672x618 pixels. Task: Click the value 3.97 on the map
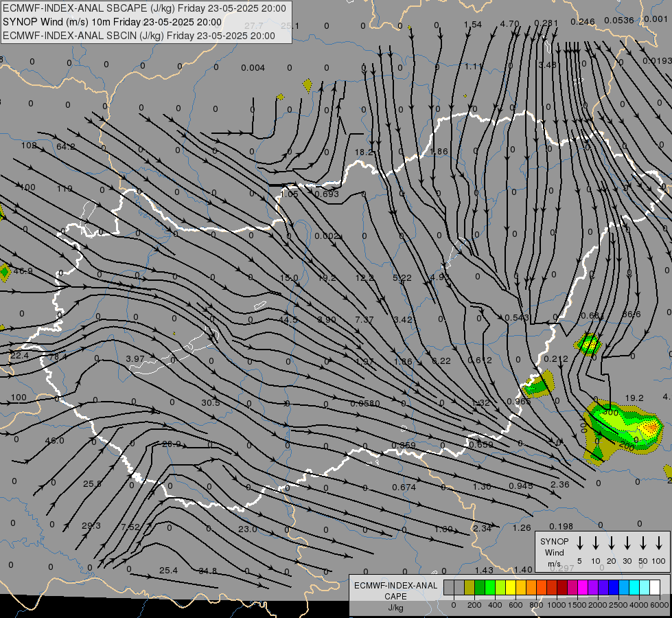tap(135, 358)
